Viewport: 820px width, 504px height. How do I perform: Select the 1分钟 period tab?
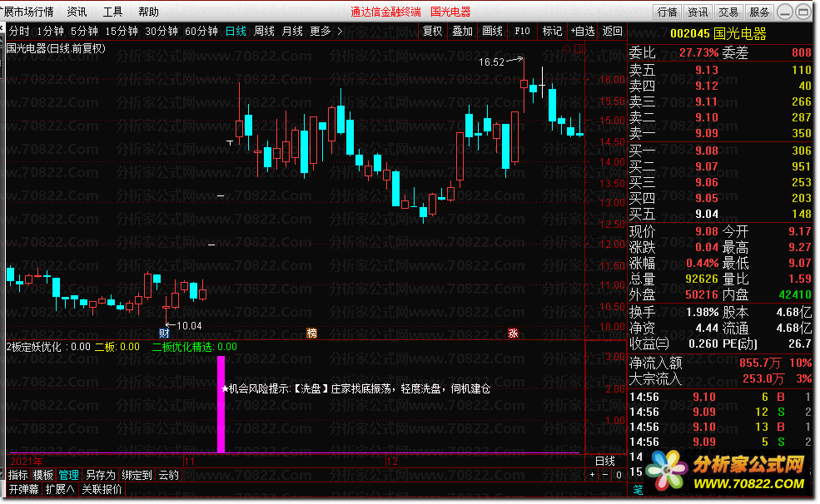pos(50,32)
